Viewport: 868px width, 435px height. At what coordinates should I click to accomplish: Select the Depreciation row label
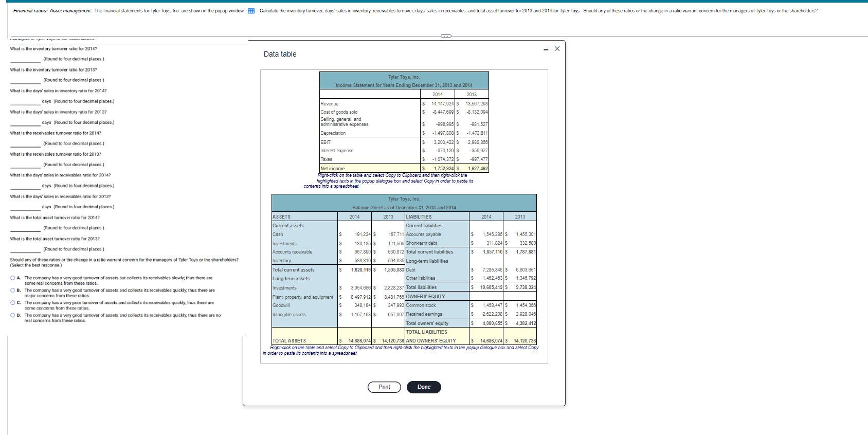coord(333,133)
